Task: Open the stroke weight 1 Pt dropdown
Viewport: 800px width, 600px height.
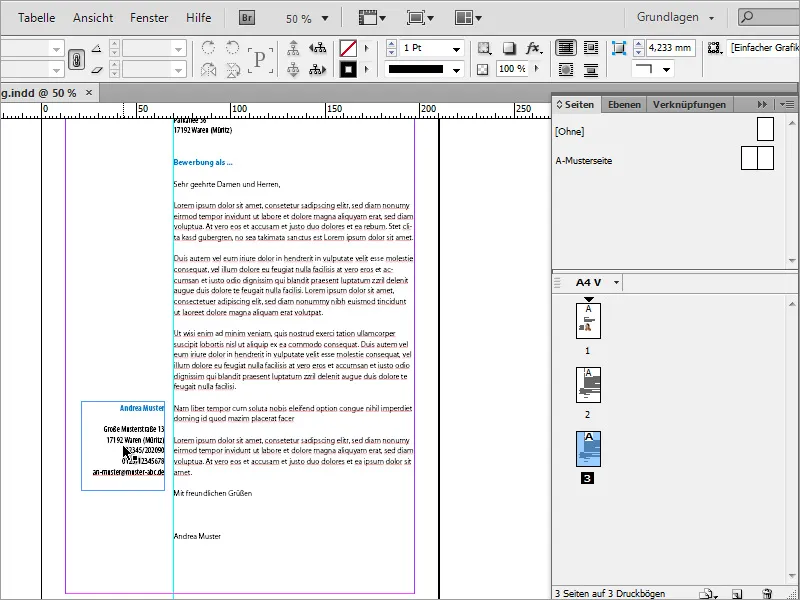Action: point(456,49)
